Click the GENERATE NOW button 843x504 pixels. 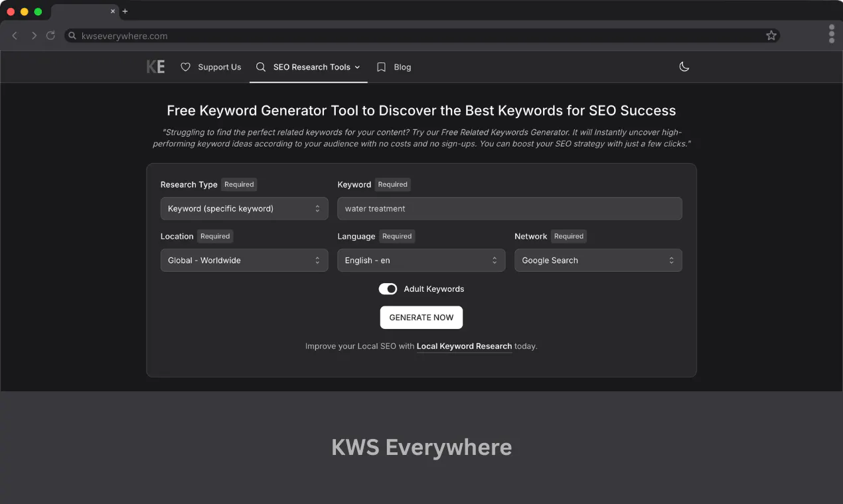421,318
